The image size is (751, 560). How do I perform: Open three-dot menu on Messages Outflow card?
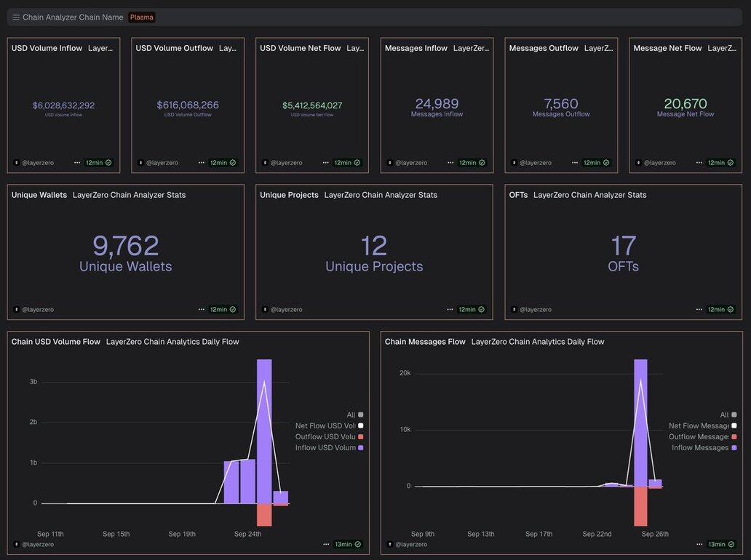coord(575,163)
